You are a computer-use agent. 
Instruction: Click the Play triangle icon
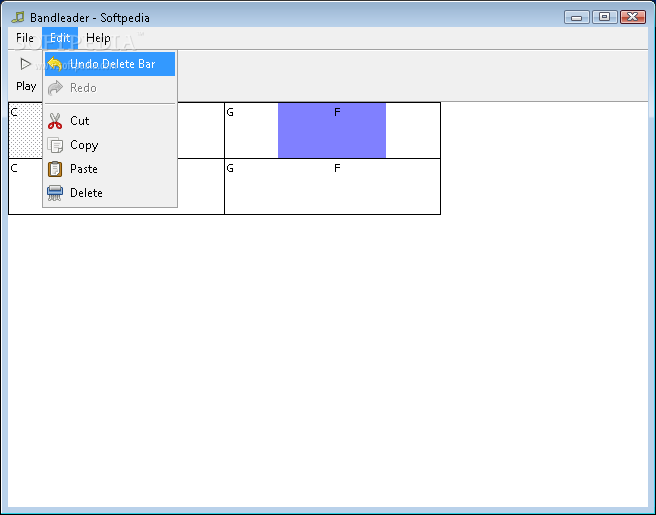(26, 64)
